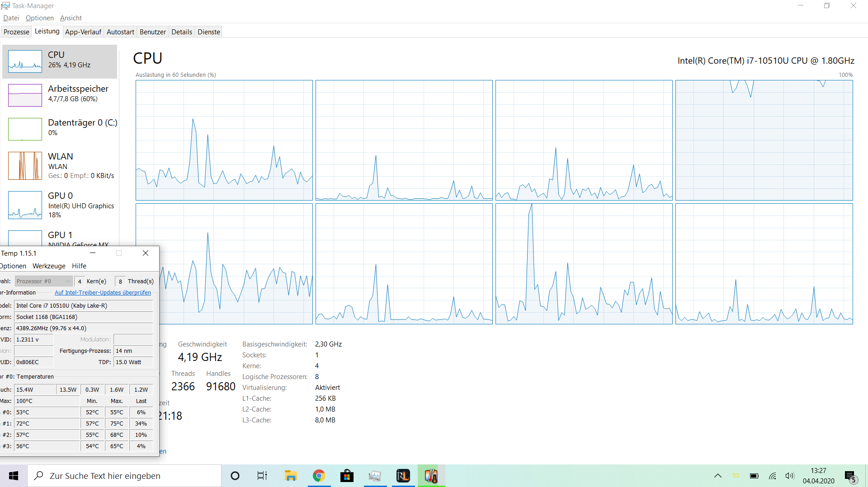Open the battery status tray icon

tap(754, 476)
